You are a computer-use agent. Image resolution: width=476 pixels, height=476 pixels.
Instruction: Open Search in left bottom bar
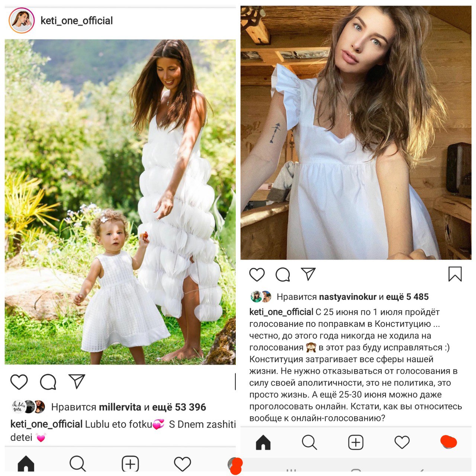78,464
